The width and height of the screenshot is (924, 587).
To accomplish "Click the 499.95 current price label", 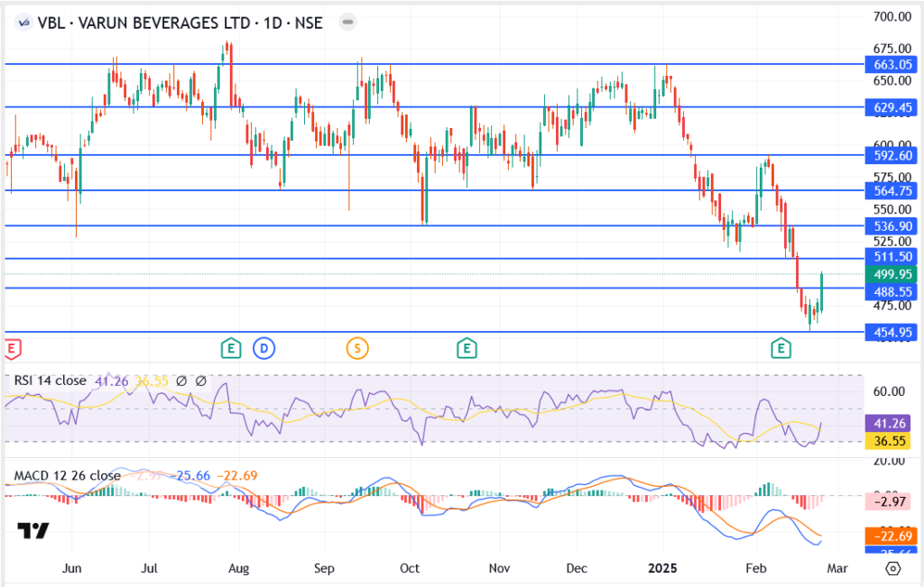I will [889, 274].
